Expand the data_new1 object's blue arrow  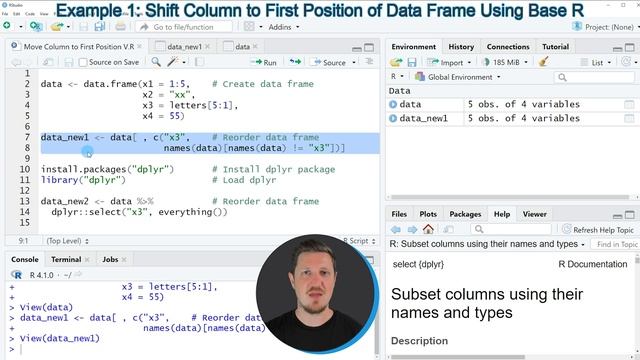(393, 118)
